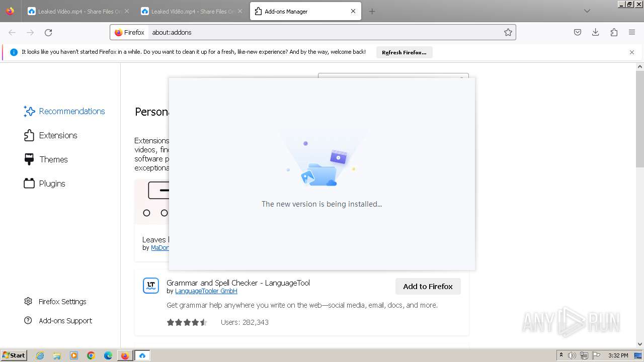Add LanguageTool to Firefox
The height and width of the screenshot is (362, 644).
pyautogui.click(x=428, y=287)
